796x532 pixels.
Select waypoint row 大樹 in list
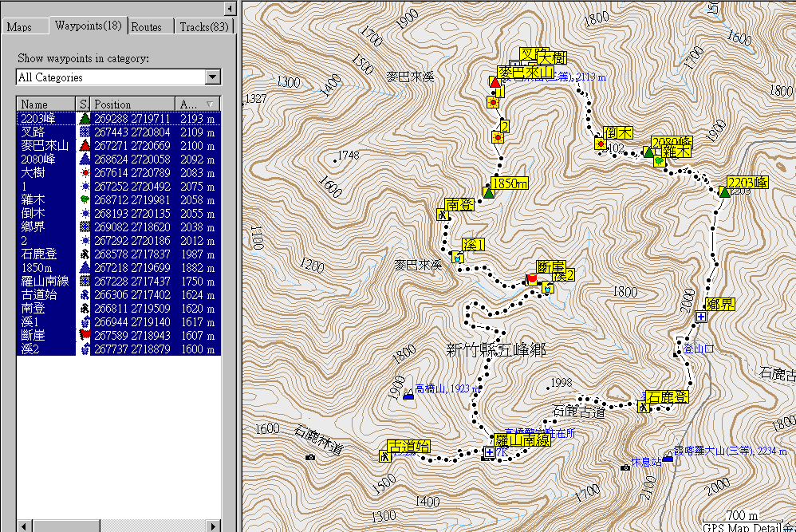pyautogui.click(x=119, y=172)
